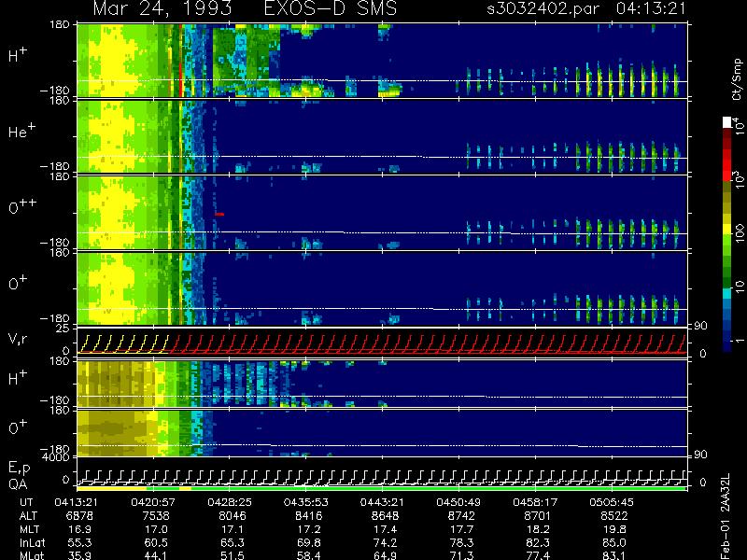
Task: Click the altitude value '7538'
Action: (156, 516)
